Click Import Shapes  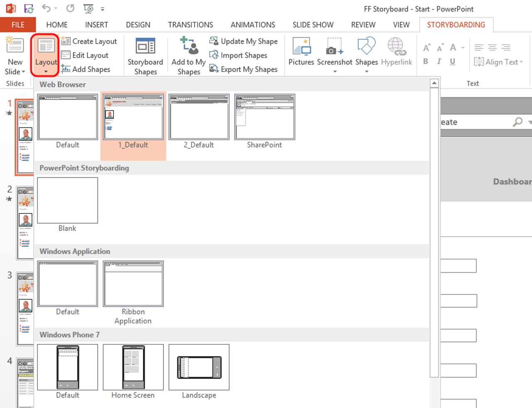(238, 55)
